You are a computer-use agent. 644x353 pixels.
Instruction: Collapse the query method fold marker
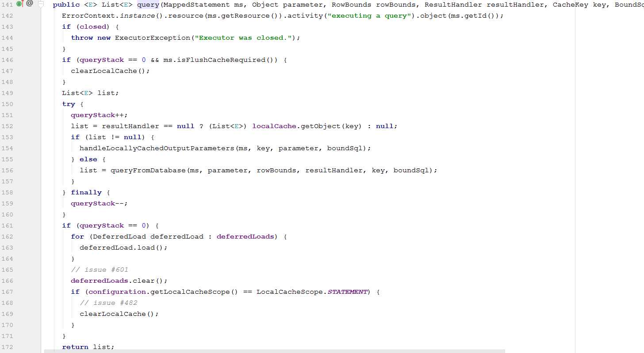tap(41, 4)
